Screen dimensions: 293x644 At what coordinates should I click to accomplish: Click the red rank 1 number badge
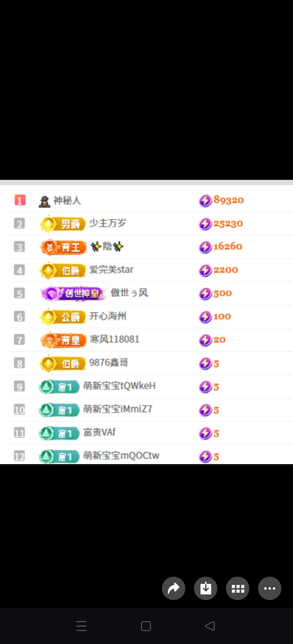pos(20,200)
